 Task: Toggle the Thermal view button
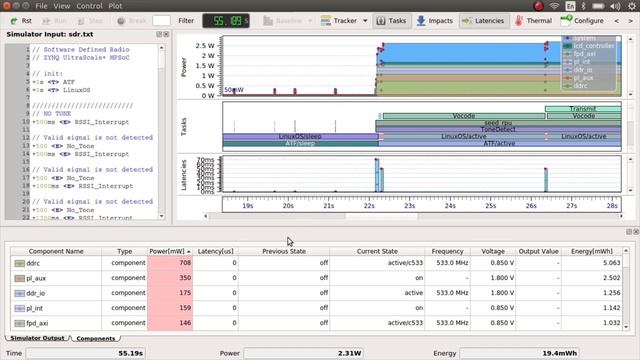click(x=533, y=21)
